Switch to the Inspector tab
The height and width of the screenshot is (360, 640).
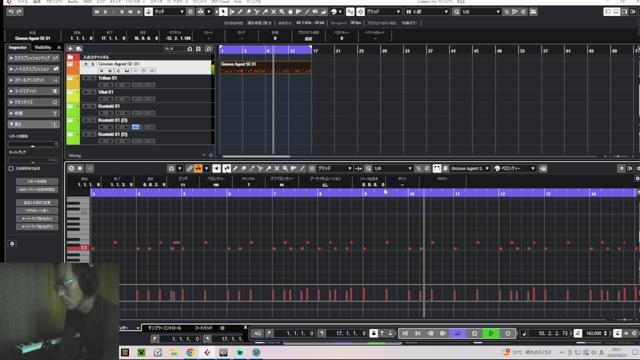click(18, 47)
